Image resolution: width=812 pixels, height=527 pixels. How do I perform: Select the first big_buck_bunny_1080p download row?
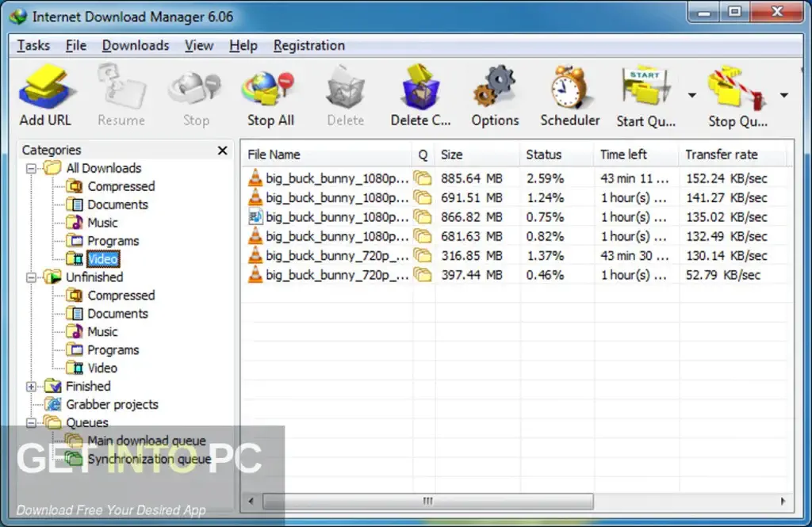[x=333, y=178]
